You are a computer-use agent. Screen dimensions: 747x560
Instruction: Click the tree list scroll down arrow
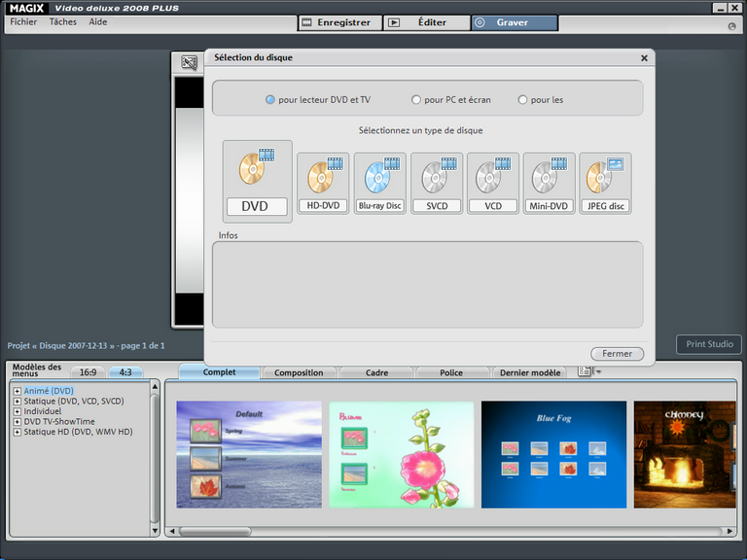(155, 530)
